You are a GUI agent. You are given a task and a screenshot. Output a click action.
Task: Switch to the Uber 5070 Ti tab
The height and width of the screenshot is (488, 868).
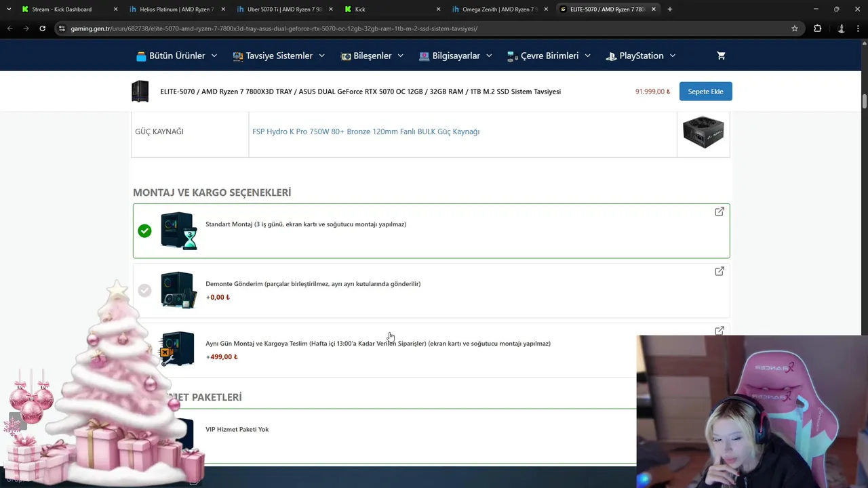[284, 9]
